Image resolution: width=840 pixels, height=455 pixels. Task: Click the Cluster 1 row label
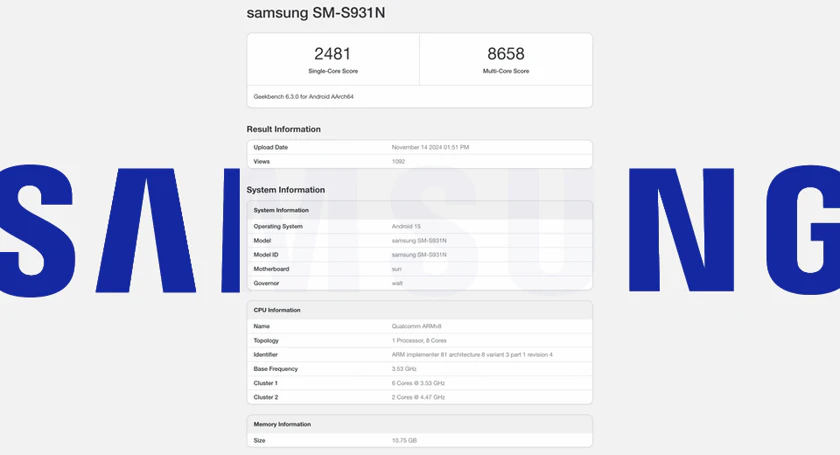tap(265, 383)
